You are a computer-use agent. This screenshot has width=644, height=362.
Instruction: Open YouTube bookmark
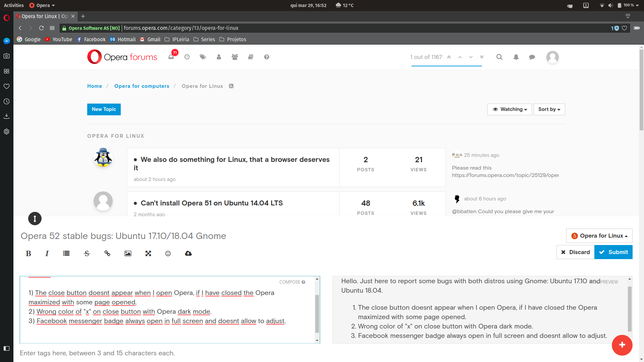tap(59, 40)
